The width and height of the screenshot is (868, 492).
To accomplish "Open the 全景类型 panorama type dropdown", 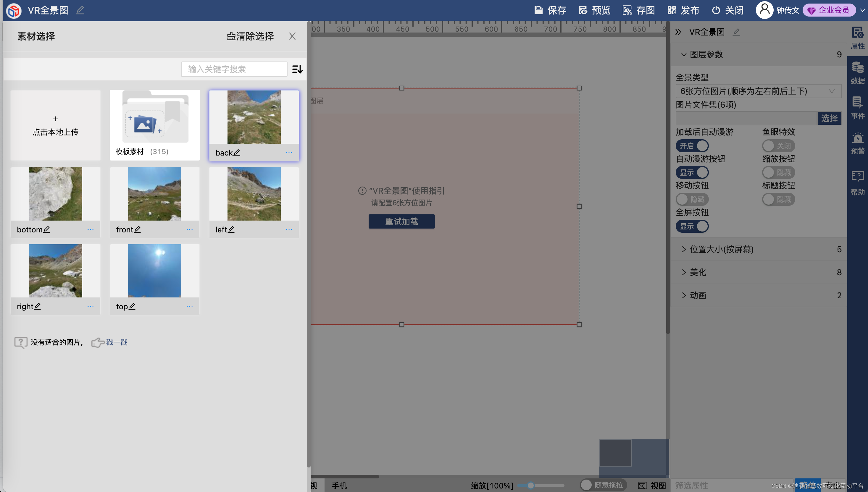I will tap(758, 91).
